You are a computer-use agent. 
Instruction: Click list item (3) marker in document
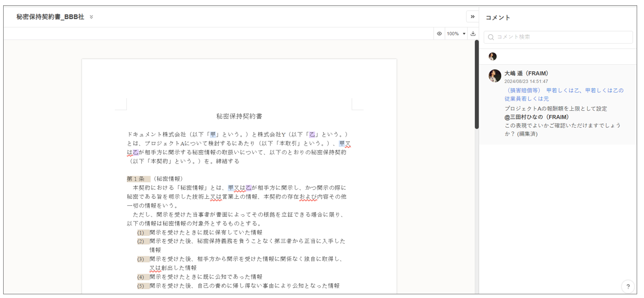pos(141,259)
